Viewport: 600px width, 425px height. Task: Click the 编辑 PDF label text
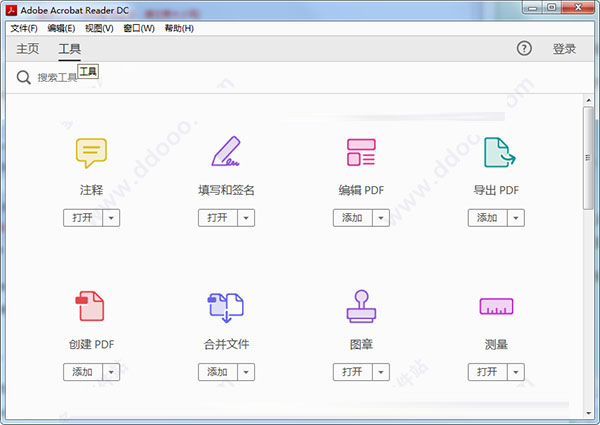click(361, 190)
